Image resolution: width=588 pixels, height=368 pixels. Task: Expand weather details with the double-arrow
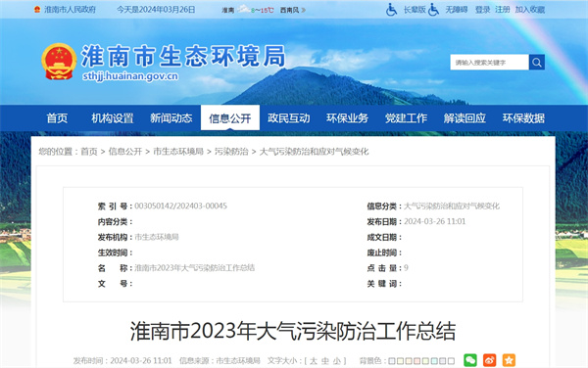[304, 10]
